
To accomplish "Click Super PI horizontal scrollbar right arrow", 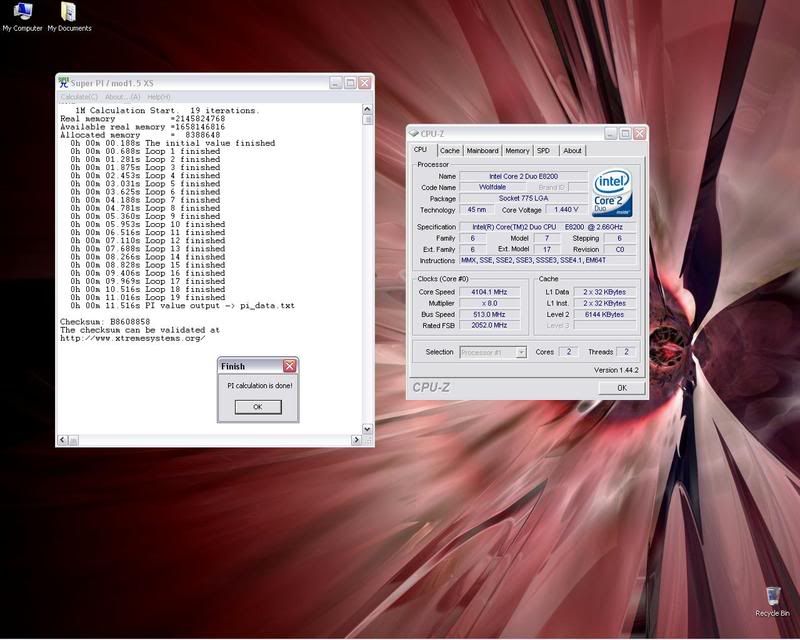I will pyautogui.click(x=356, y=439).
